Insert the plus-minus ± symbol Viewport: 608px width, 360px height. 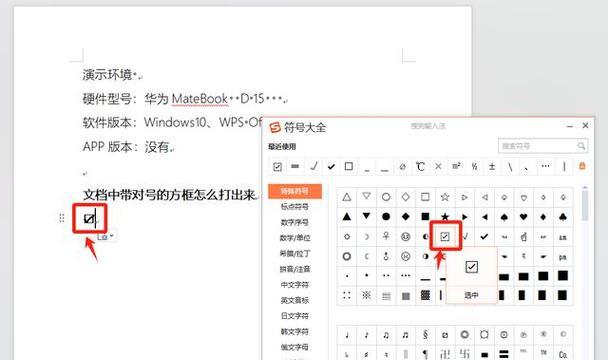click(x=492, y=167)
